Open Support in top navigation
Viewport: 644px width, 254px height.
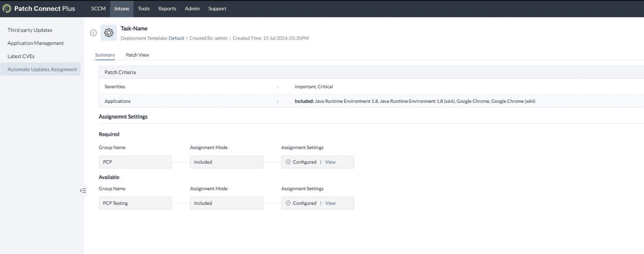pyautogui.click(x=217, y=9)
